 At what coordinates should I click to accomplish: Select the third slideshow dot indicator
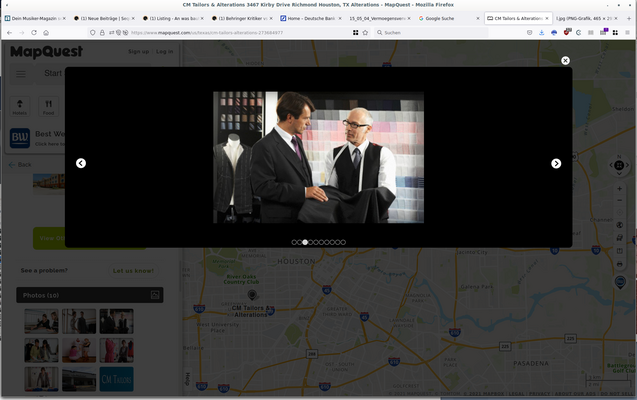(305, 242)
